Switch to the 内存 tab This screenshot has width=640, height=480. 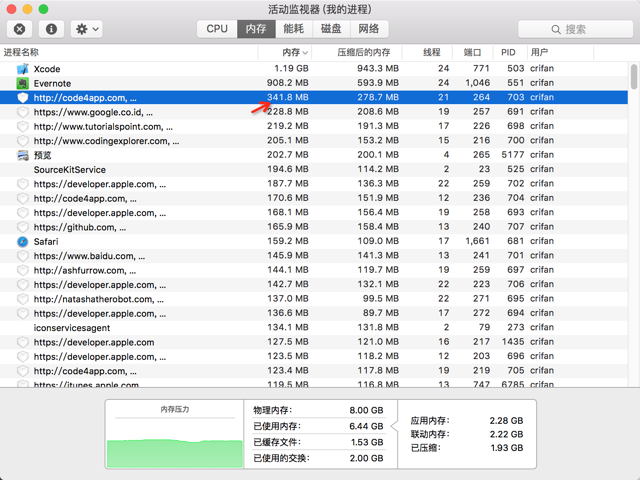pyautogui.click(x=256, y=29)
